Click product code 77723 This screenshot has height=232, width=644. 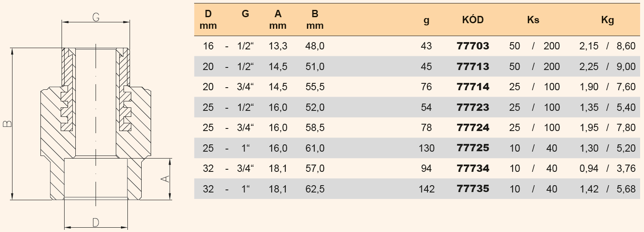point(473,107)
